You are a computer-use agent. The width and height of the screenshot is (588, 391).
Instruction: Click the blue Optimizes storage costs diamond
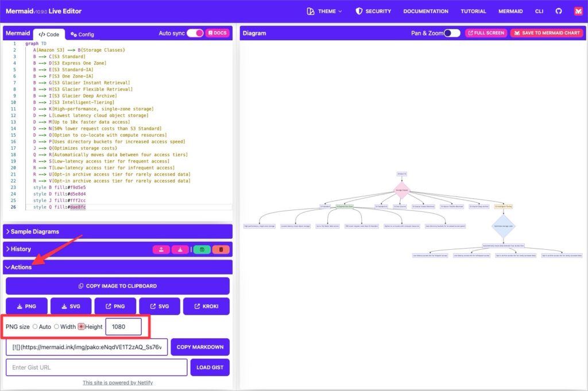click(x=503, y=226)
